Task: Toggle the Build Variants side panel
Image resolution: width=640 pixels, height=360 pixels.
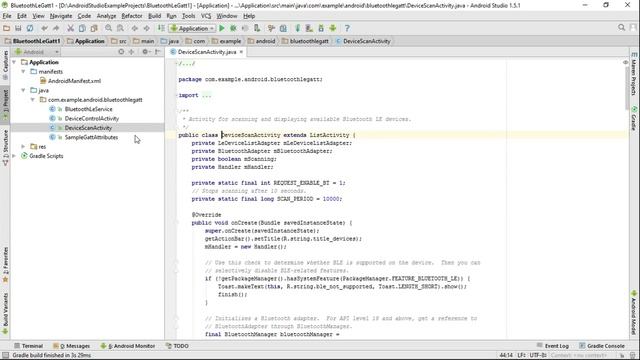Action: click(5, 313)
